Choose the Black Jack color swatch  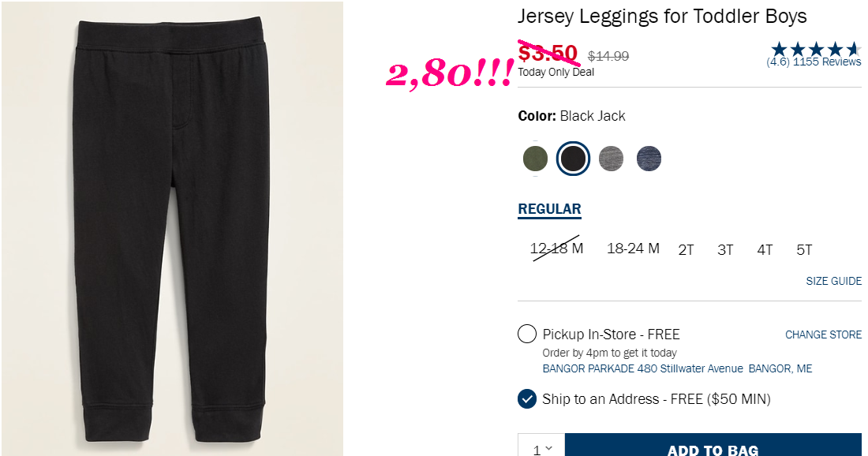click(x=573, y=159)
